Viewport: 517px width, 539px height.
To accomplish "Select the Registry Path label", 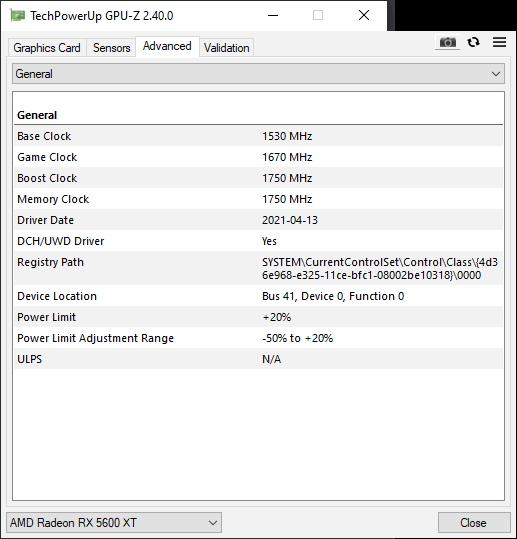I will click(x=51, y=262).
